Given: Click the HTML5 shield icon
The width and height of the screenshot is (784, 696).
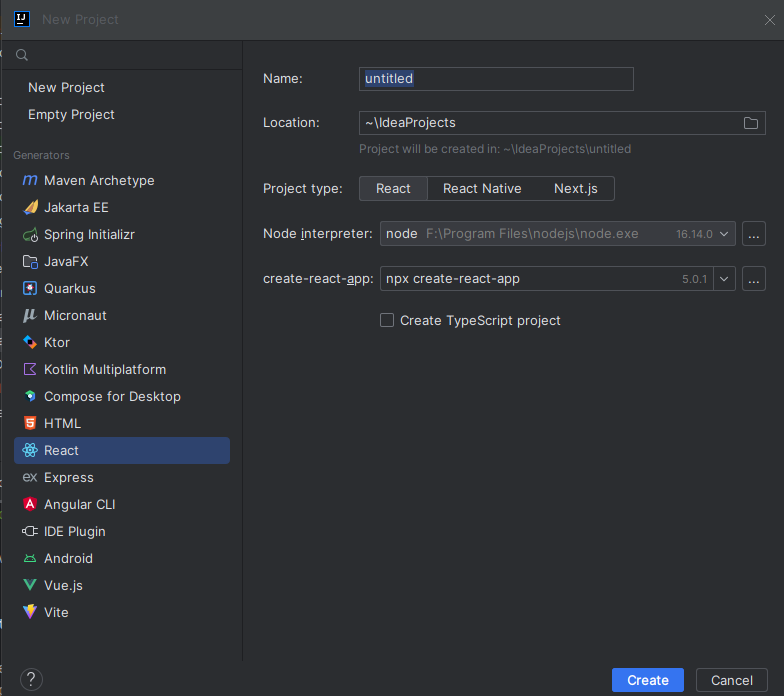Looking at the screenshot, I should (30, 423).
